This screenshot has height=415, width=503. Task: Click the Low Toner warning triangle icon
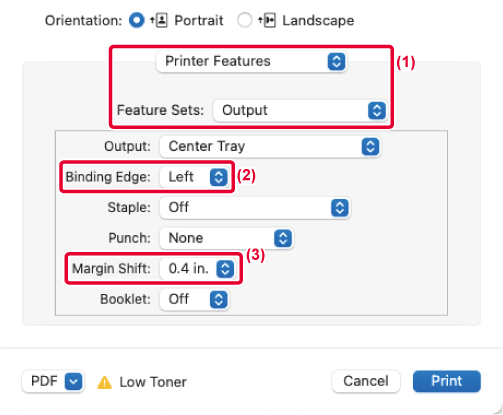point(104,382)
